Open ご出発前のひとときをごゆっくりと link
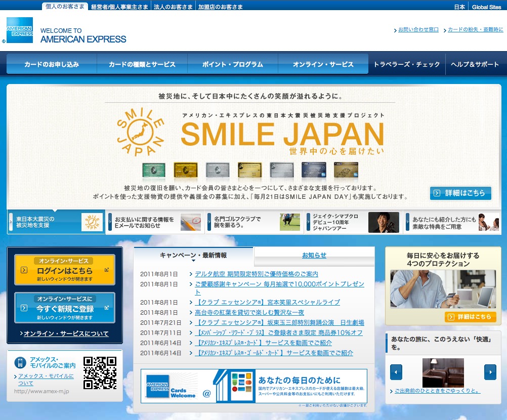The width and height of the screenshot is (507, 420). pyautogui.click(x=438, y=391)
